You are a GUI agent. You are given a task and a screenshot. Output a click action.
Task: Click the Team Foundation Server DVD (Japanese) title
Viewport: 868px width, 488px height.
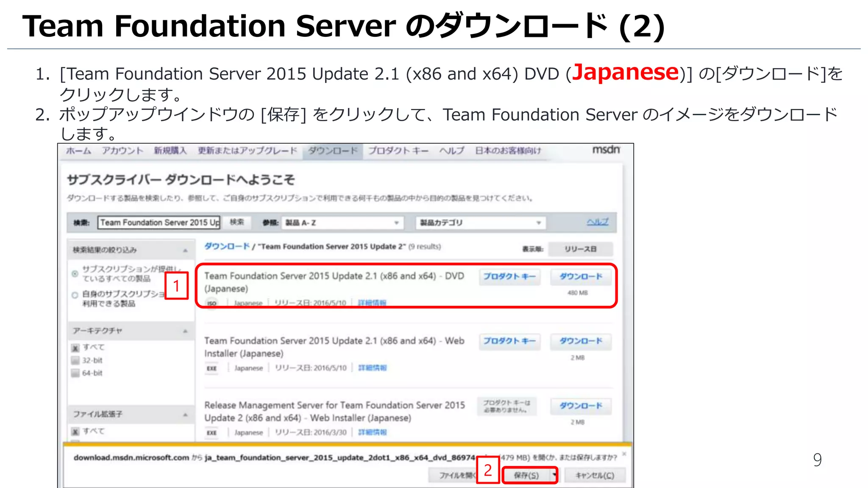point(334,282)
